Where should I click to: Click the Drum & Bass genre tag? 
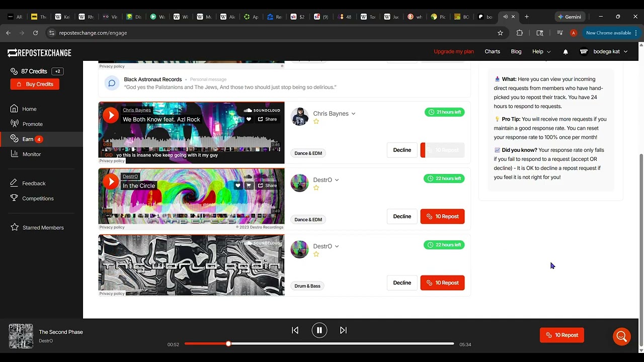coord(307,286)
